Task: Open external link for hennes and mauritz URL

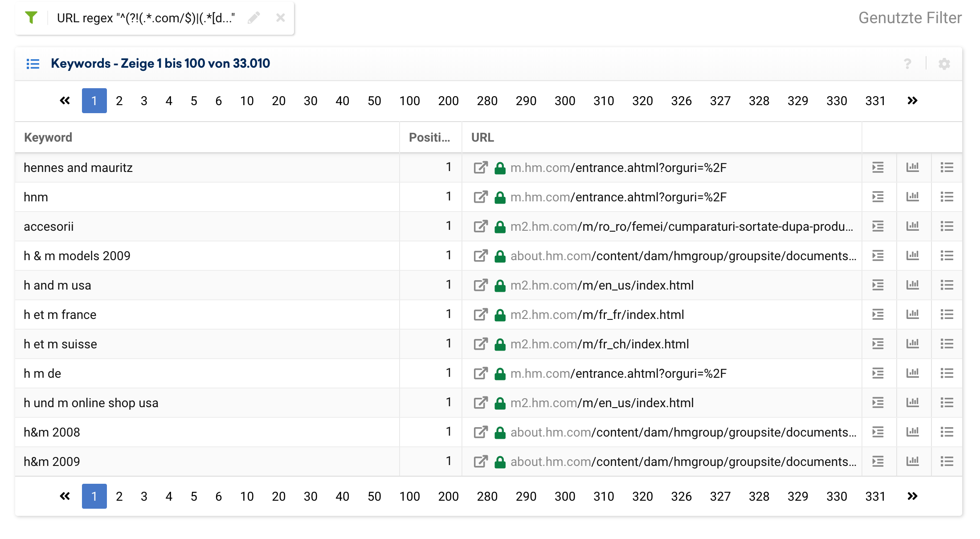Action: (x=481, y=167)
